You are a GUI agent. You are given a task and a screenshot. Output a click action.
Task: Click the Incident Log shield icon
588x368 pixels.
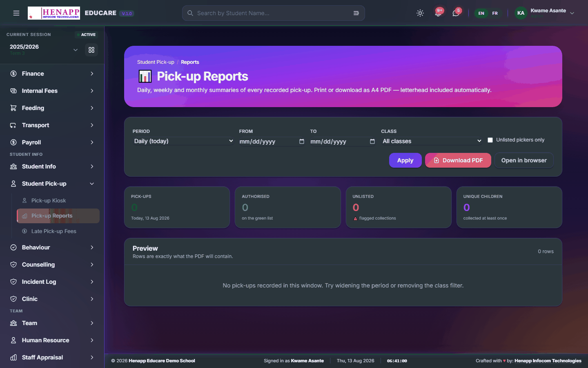tap(13, 282)
